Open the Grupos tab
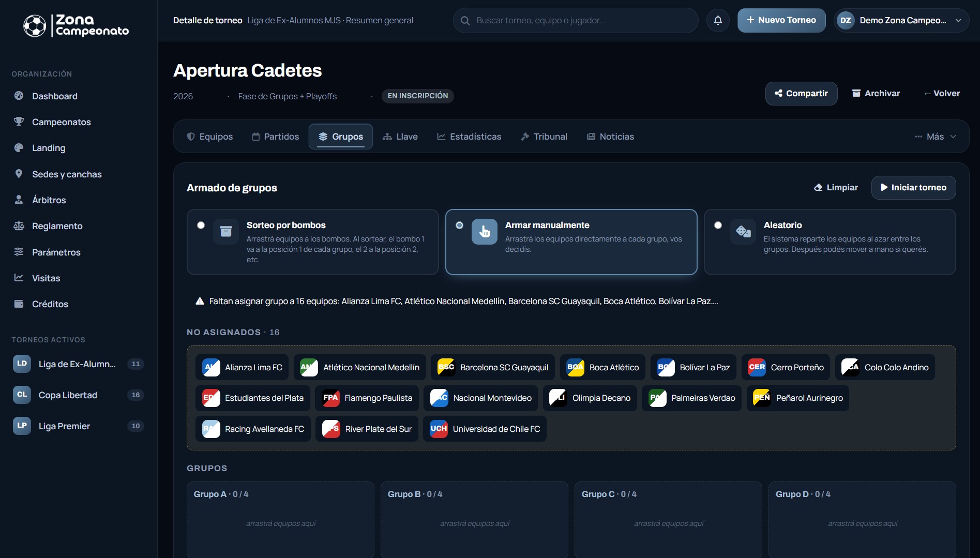This screenshot has height=558, width=980. point(341,137)
